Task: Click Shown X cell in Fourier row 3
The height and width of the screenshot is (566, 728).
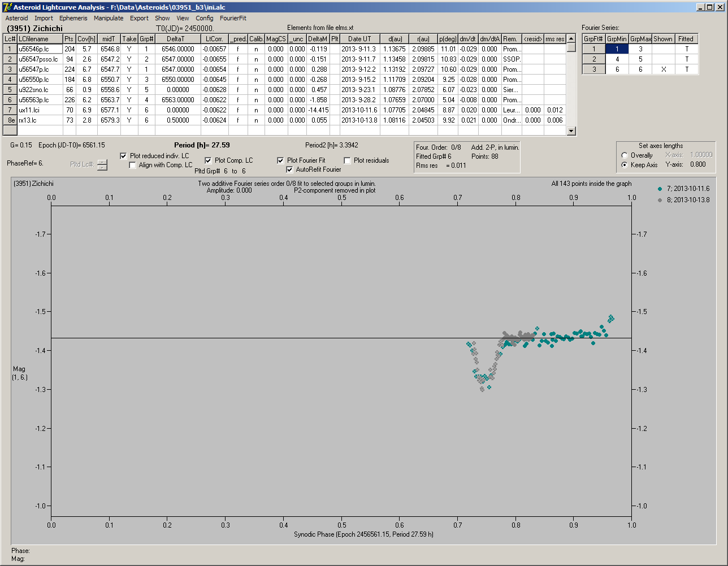Action: (663, 69)
